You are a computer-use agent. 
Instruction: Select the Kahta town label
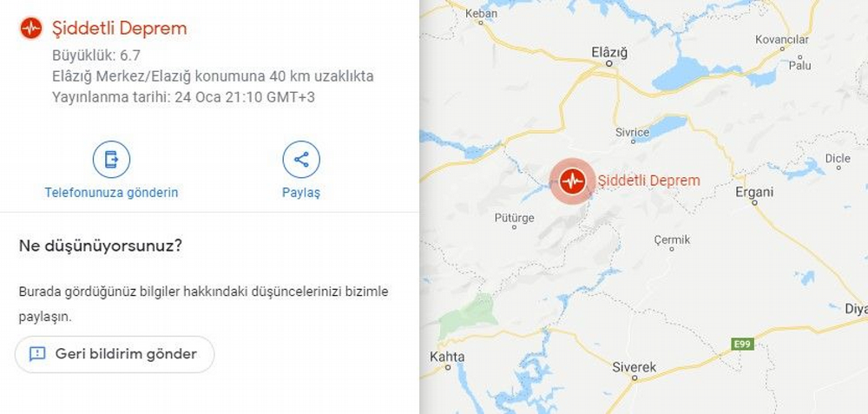(447, 357)
